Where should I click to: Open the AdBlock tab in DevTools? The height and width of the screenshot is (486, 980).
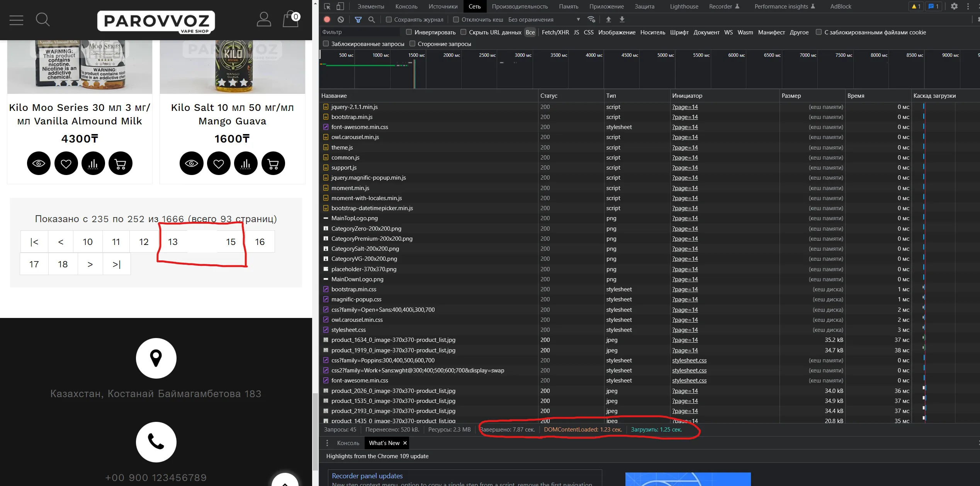coord(841,7)
